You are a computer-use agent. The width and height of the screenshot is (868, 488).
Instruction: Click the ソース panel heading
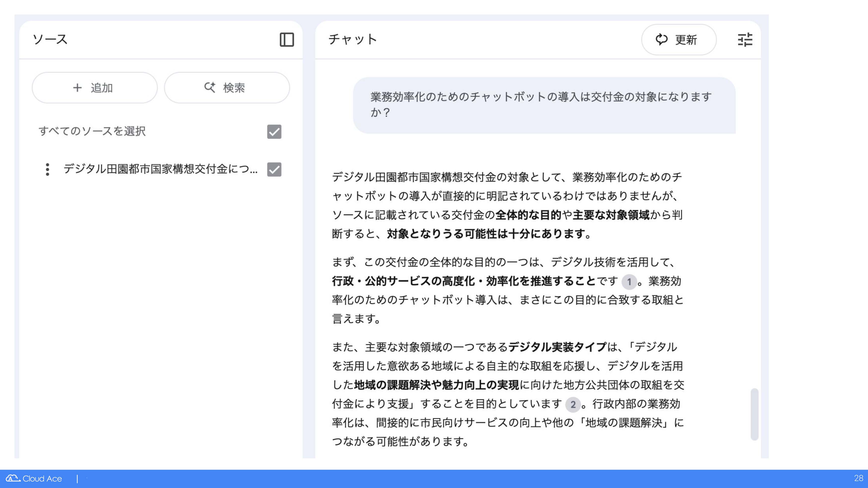tap(50, 39)
